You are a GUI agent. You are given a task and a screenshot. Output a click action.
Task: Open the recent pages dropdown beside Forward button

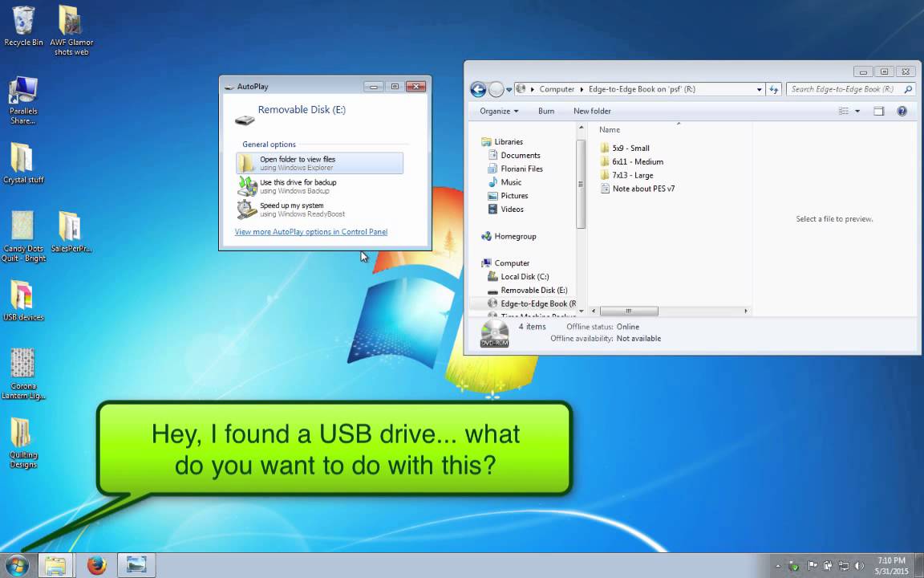pos(509,90)
